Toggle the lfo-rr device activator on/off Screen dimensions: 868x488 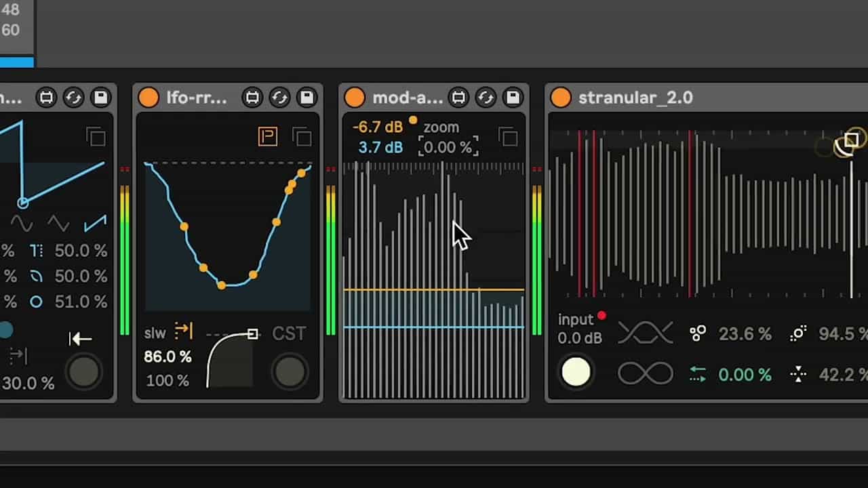tap(148, 98)
